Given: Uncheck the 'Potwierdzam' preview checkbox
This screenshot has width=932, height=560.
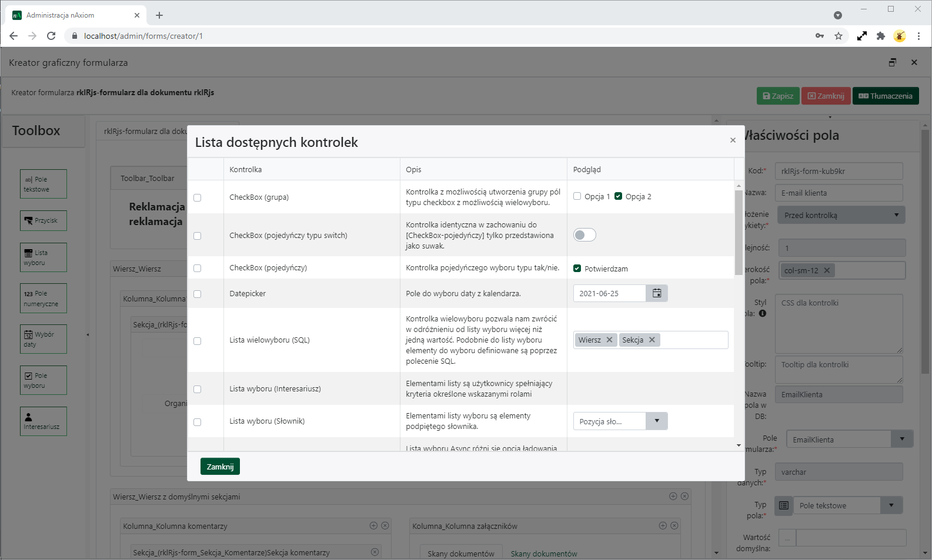Looking at the screenshot, I should click(577, 269).
